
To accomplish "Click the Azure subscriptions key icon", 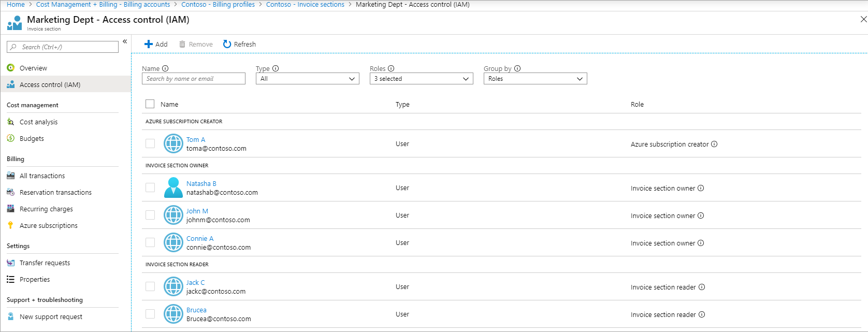I will click(10, 225).
